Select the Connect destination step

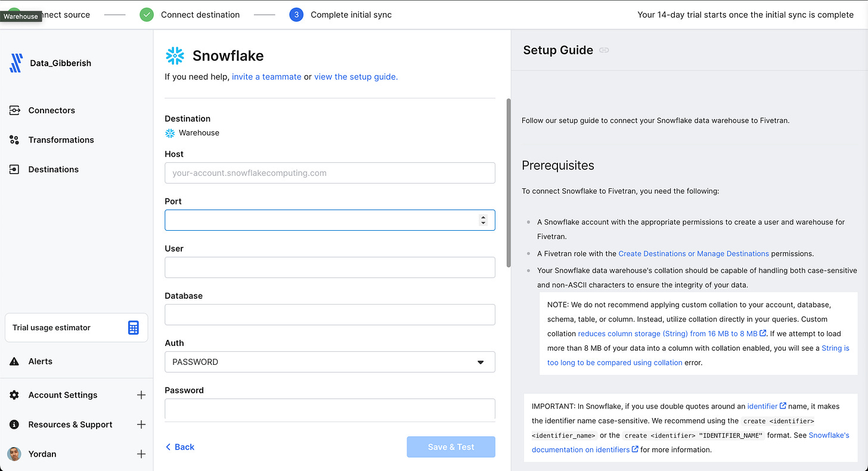200,14
